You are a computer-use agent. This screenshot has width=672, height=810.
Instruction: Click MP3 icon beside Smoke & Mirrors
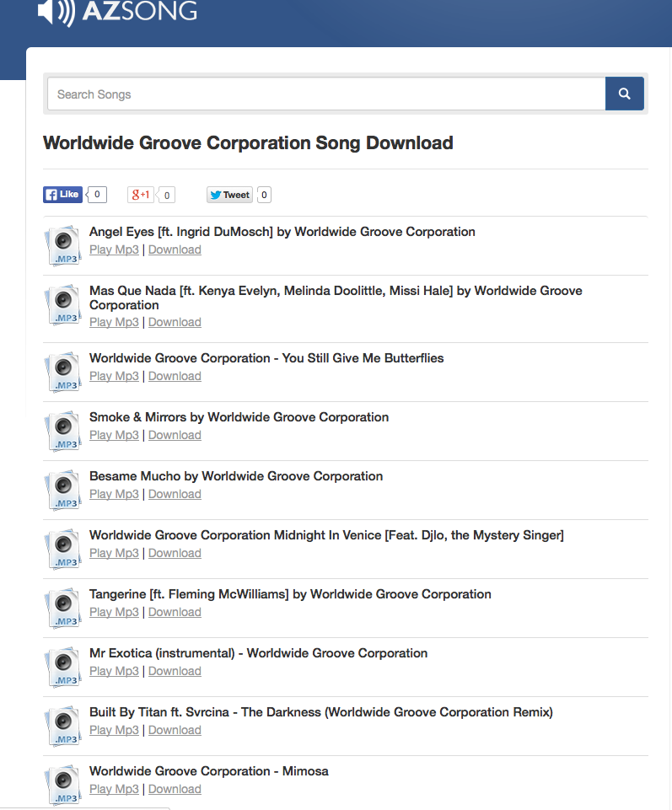63,431
